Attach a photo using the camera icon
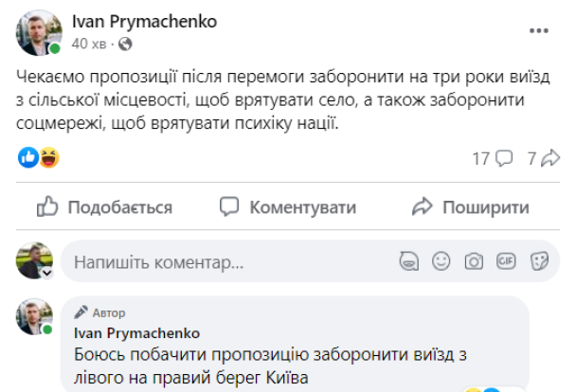Image resolution: width=576 pixels, height=392 pixels. (474, 260)
